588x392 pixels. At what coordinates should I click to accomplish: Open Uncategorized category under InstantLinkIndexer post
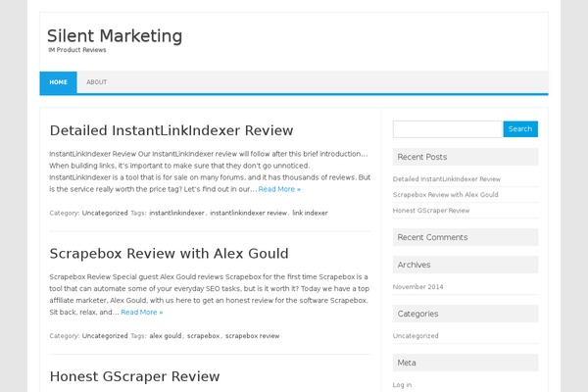click(x=105, y=213)
